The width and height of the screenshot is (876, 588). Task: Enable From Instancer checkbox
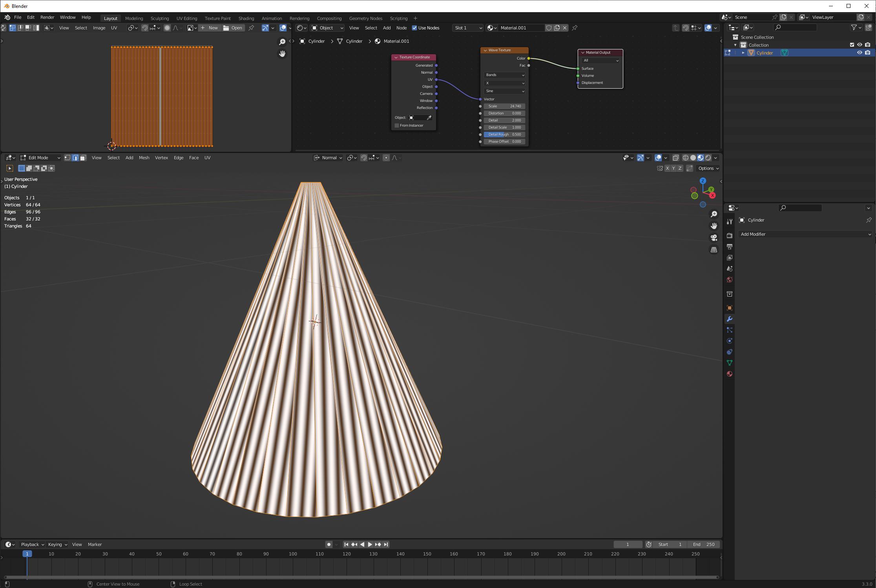coord(397,126)
